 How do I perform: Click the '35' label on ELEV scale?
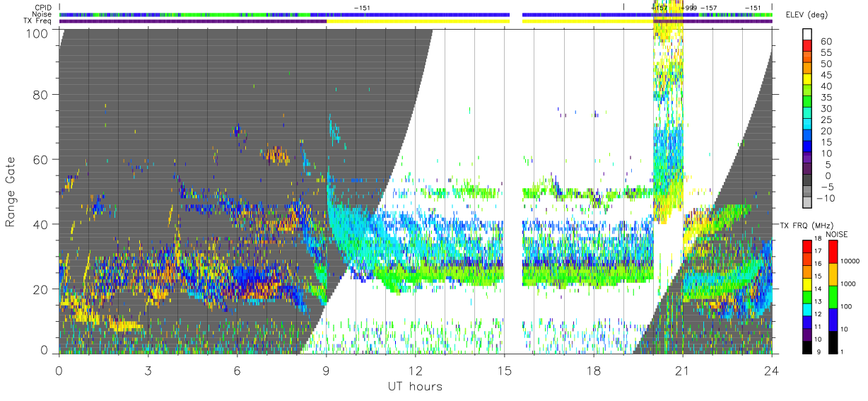[x=825, y=98]
